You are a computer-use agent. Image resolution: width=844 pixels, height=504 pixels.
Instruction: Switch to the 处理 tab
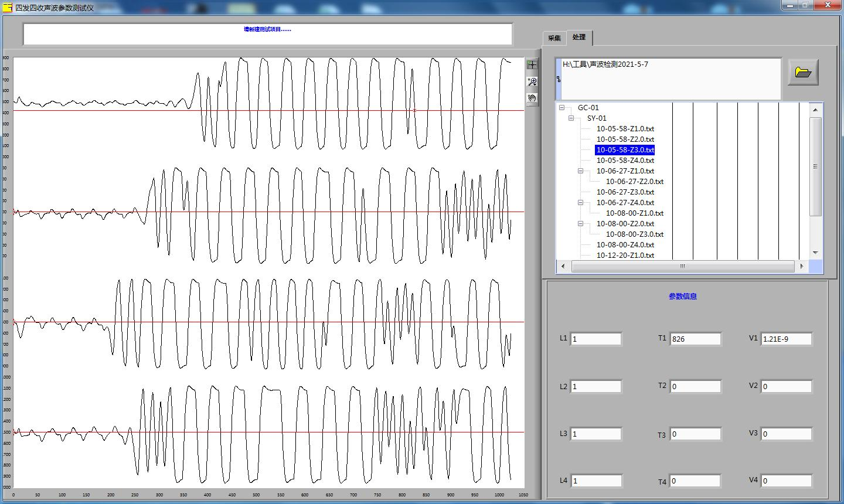[580, 37]
